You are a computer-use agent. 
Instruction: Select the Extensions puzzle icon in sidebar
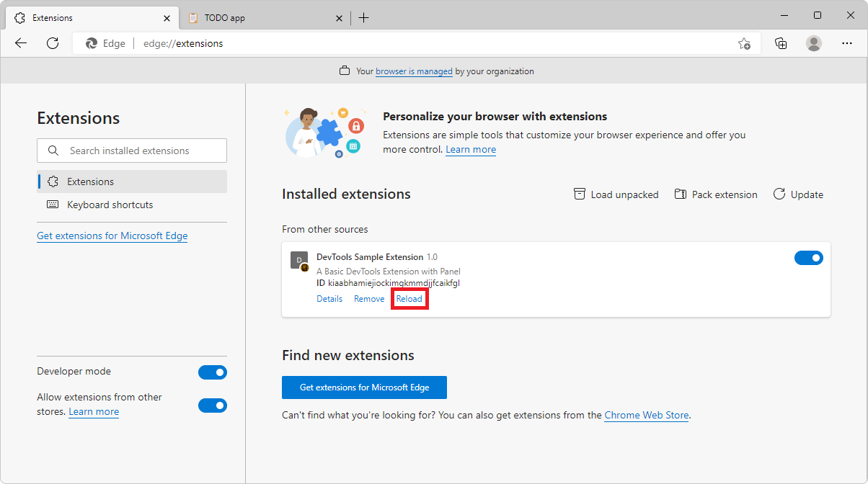pyautogui.click(x=53, y=181)
